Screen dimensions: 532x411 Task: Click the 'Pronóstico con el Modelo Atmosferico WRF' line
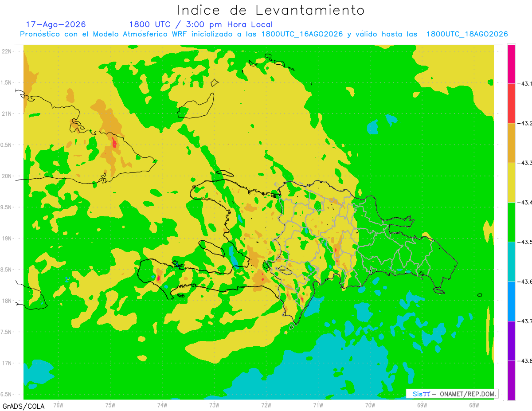pos(264,34)
